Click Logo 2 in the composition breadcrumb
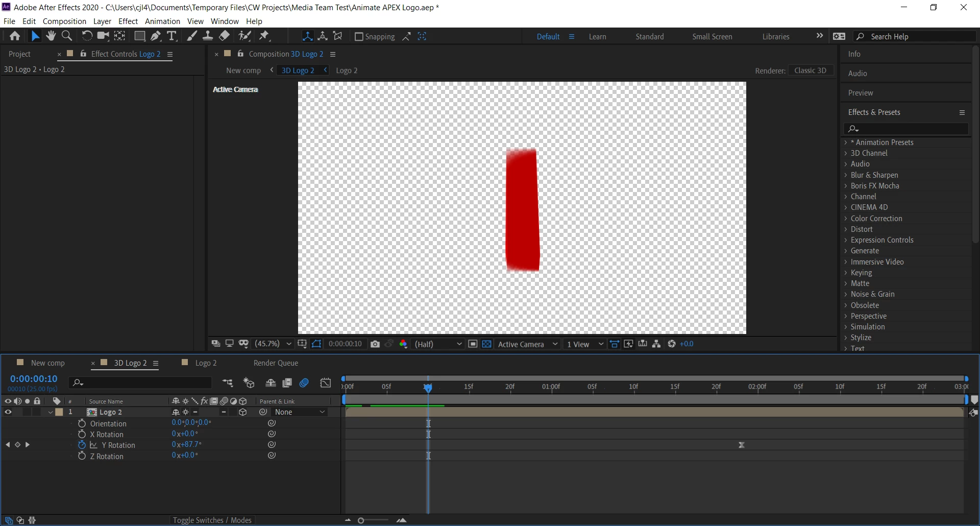 click(x=347, y=70)
